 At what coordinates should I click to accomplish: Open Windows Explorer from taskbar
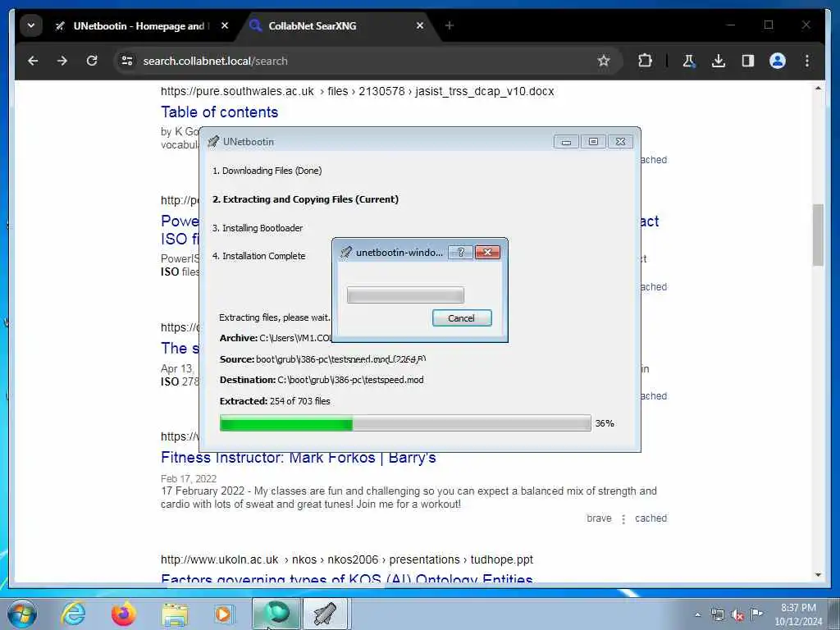[175, 614]
